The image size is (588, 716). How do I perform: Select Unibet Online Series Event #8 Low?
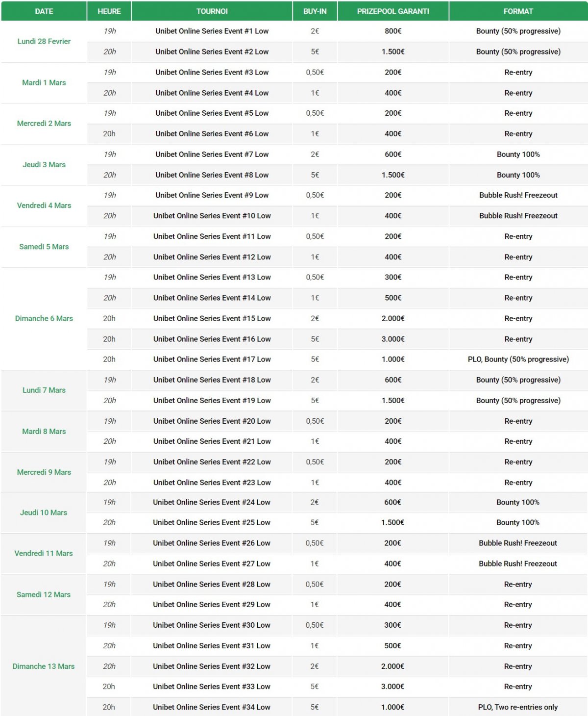pyautogui.click(x=212, y=175)
